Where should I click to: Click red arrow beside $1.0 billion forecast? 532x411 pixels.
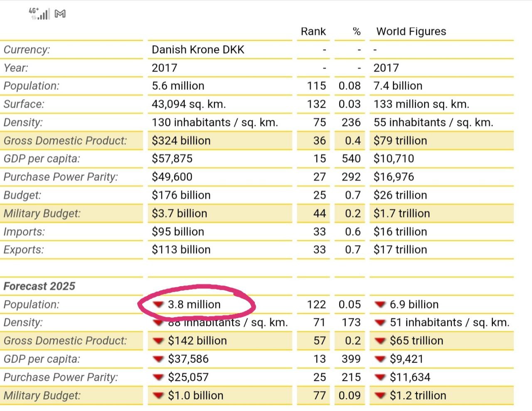click(158, 396)
